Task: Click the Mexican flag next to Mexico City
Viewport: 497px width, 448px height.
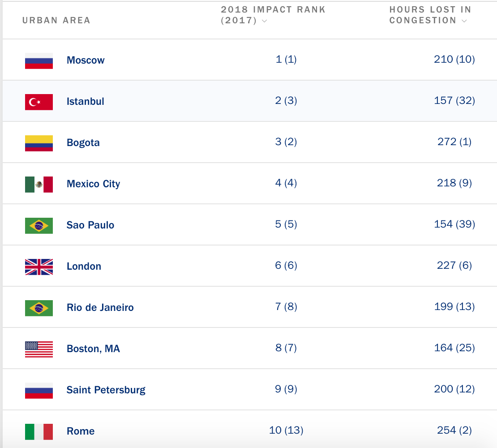Action: [39, 184]
